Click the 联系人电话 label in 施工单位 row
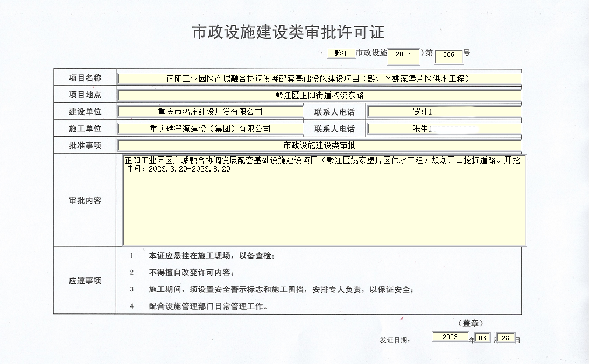 tap(334, 129)
